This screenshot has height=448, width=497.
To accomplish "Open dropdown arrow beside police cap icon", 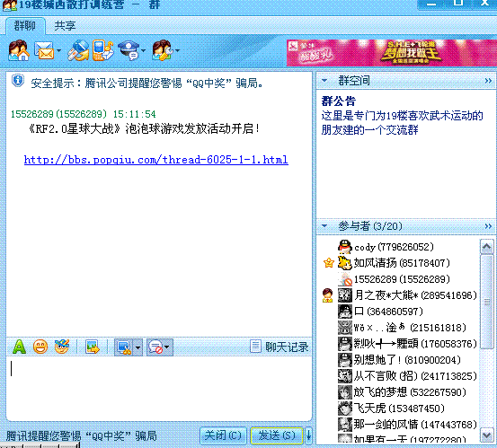I will point(144,50).
